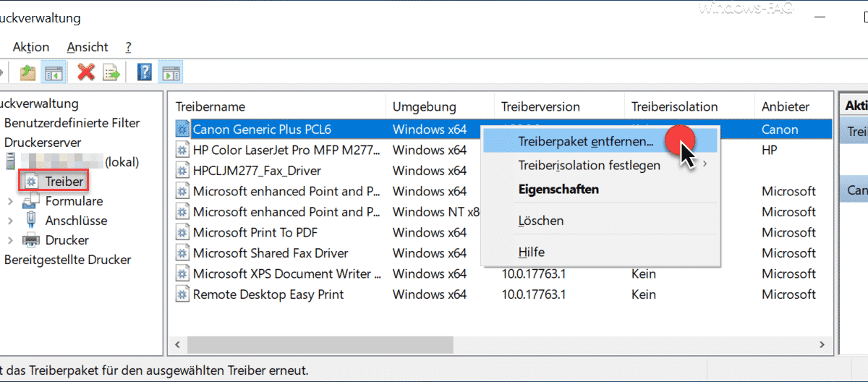868x382 pixels.
Task: Expand the Drucker tree node
Action: [x=10, y=240]
